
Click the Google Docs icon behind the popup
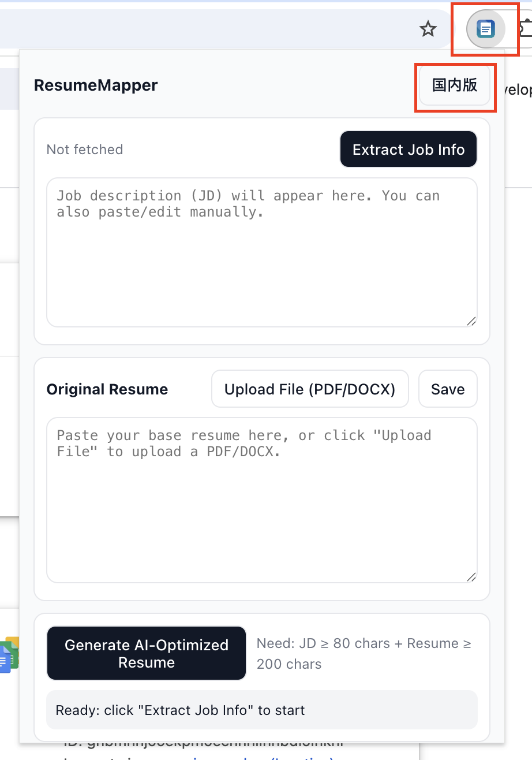[x=10, y=656]
